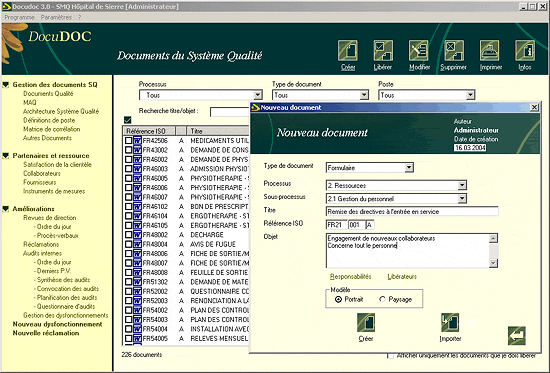Click the Imprimer printer icon
550x373 pixels.
490,51
